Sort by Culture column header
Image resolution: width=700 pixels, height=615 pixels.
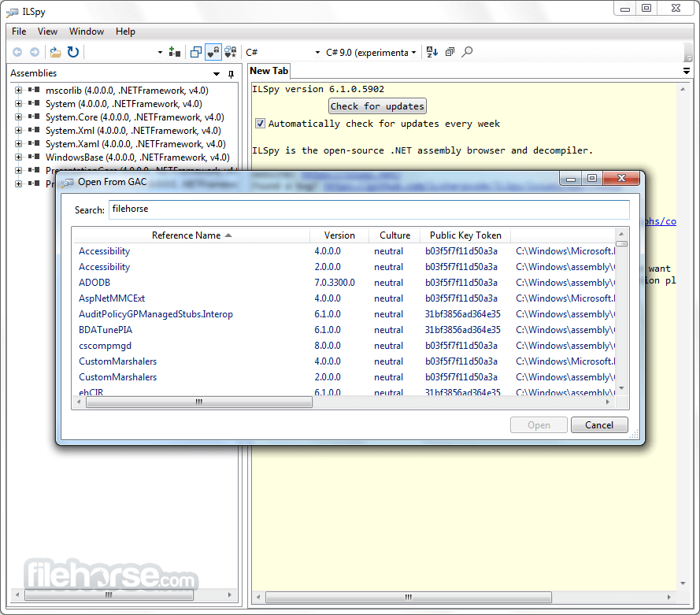tap(394, 235)
